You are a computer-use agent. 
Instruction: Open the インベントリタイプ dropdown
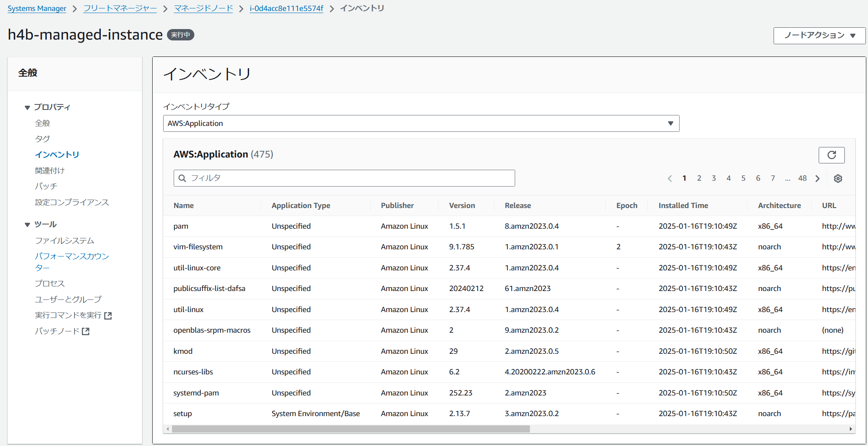pyautogui.click(x=421, y=123)
